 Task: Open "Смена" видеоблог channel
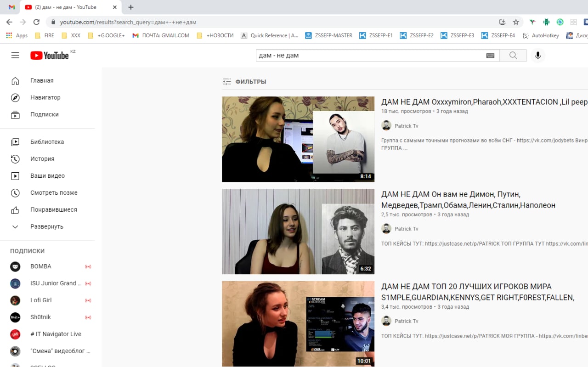(x=47, y=351)
